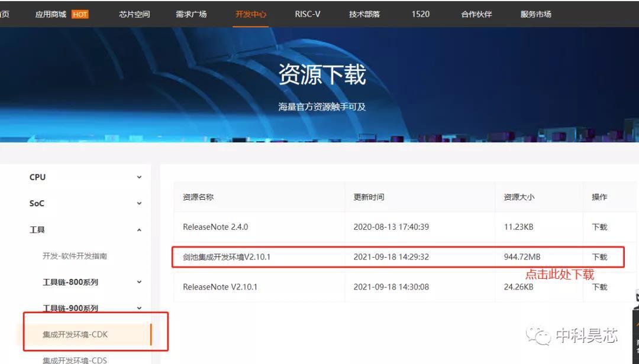Download 剑池集成开发环境V2.10.1 via 下载 link
The height and width of the screenshot is (364, 639).
pos(599,257)
